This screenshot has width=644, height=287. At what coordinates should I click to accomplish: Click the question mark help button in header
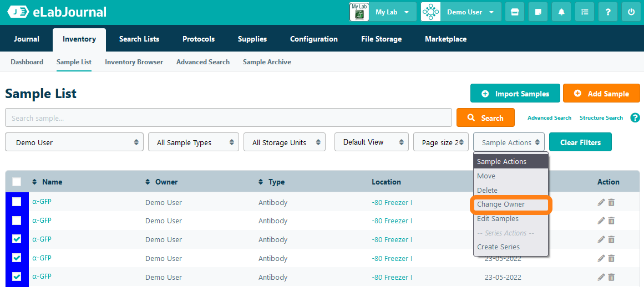[x=608, y=12]
